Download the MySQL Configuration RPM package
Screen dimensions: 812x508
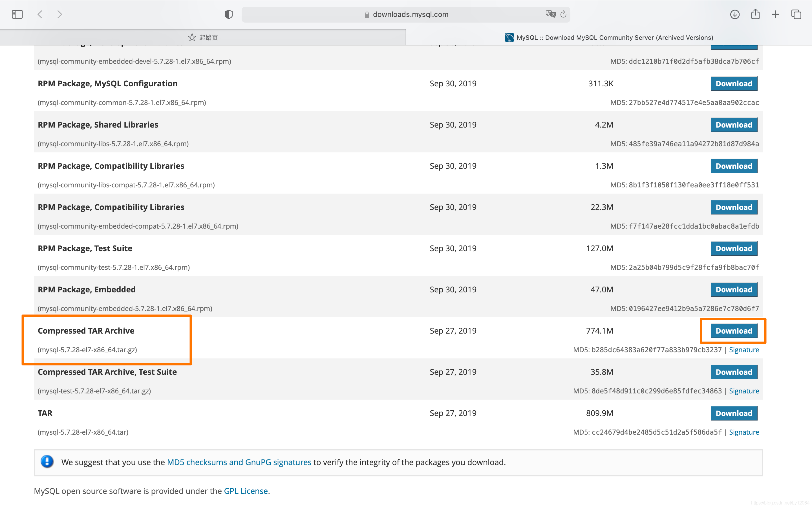point(734,84)
